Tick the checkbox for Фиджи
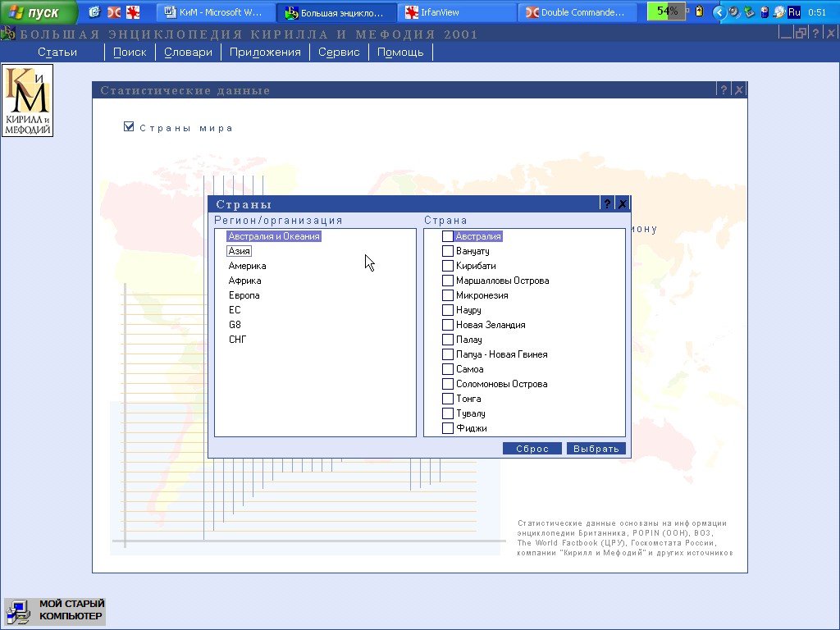 click(x=448, y=428)
